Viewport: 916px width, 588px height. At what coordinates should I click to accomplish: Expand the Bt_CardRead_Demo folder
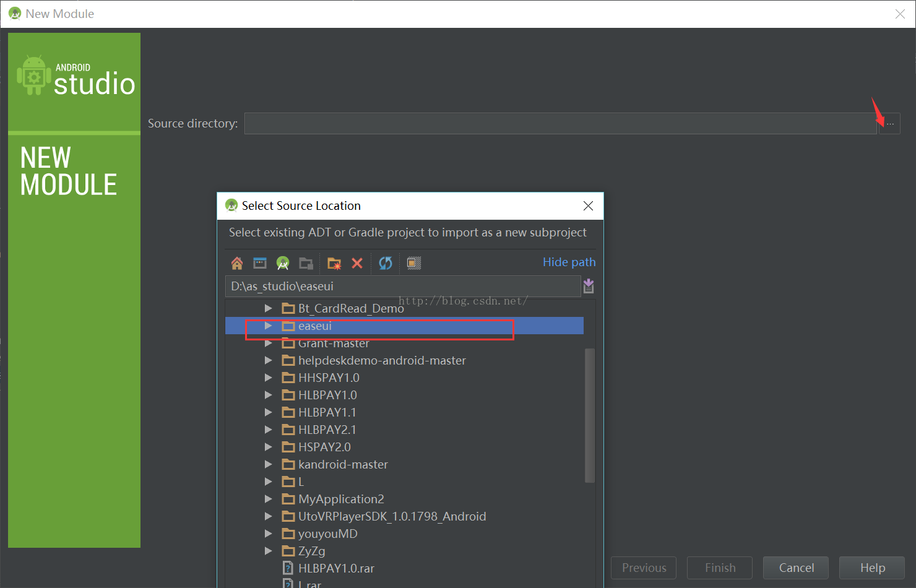point(268,308)
